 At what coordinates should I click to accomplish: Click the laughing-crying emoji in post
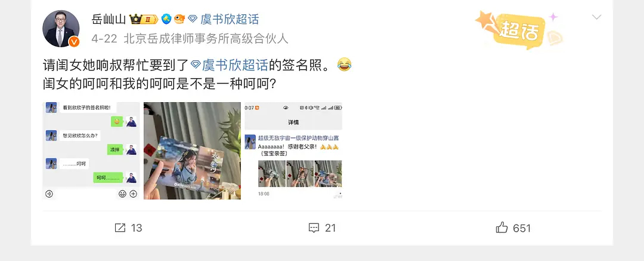pos(344,65)
